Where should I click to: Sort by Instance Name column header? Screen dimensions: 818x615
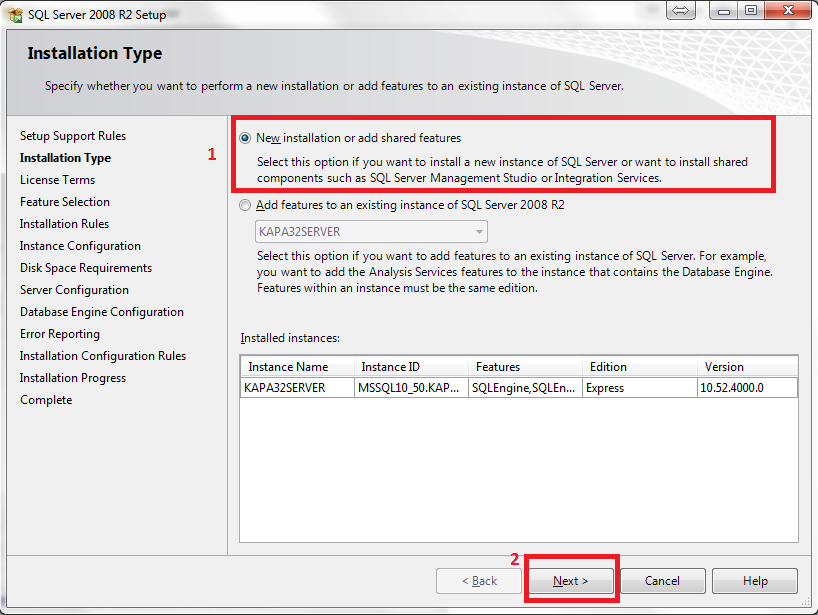tap(297, 367)
